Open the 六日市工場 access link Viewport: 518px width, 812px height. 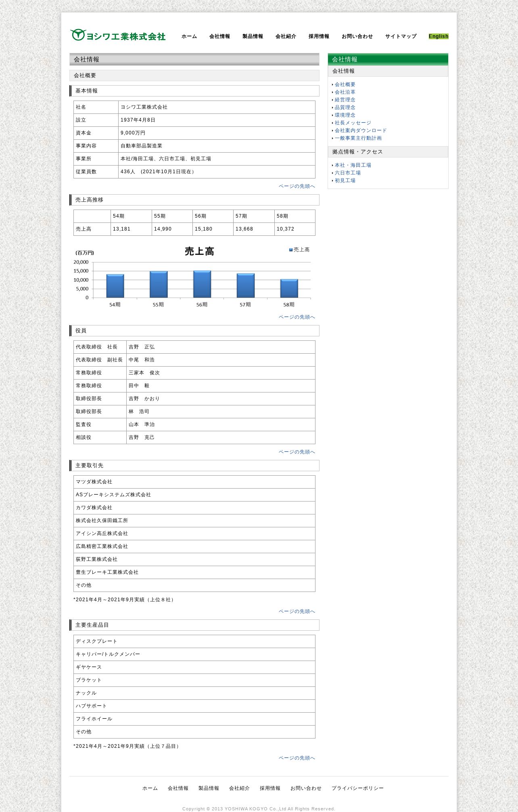(348, 173)
